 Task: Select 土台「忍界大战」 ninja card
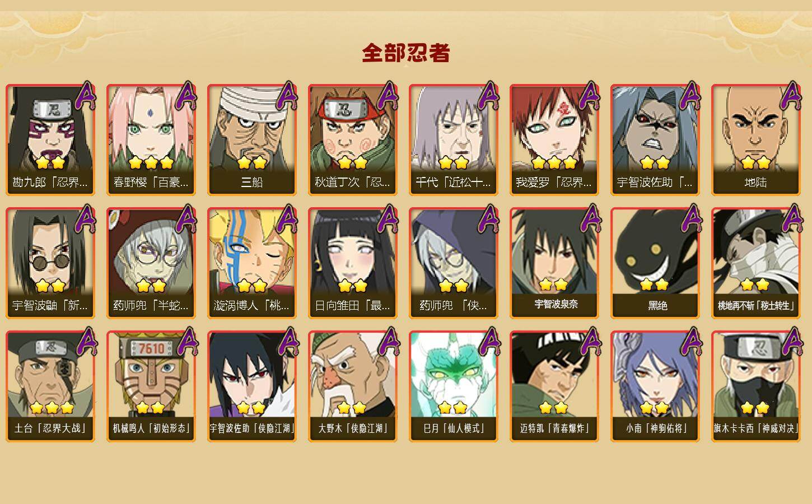point(50,386)
